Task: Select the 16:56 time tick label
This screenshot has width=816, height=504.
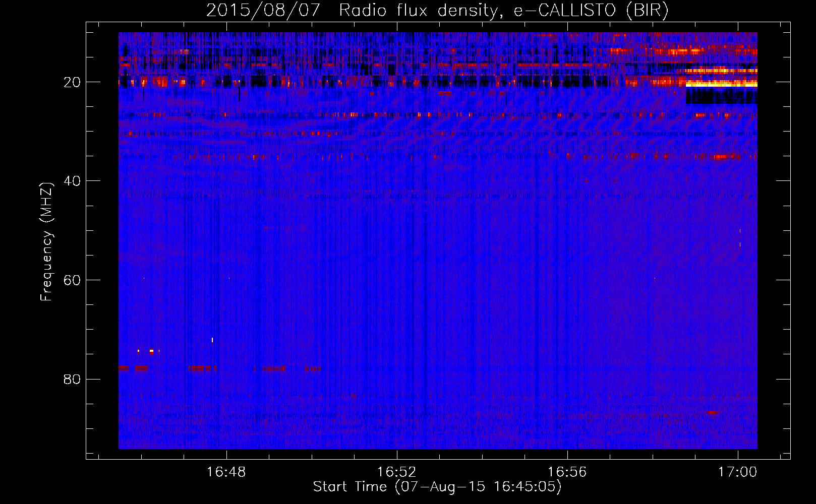Action: tap(567, 472)
